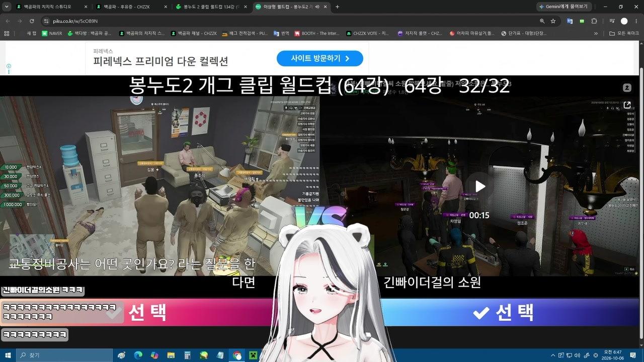Open the NAVER bookmark
Image resolution: width=644 pixels, height=362 pixels.
click(x=52, y=33)
